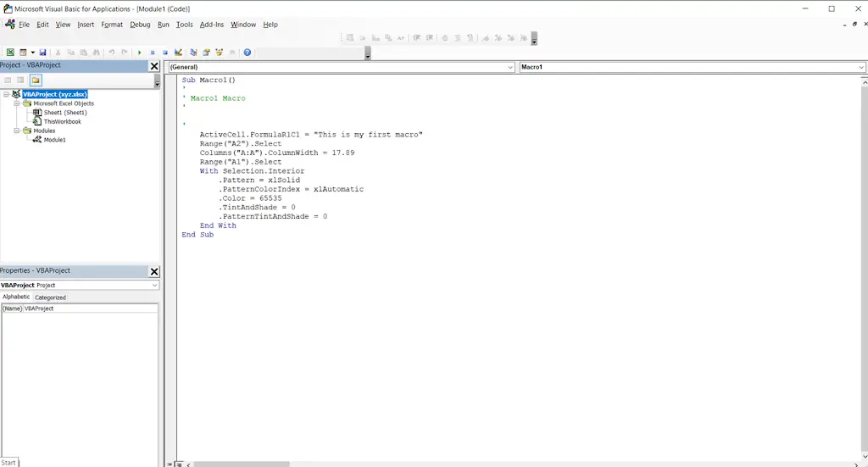Run the macro with the green play icon
This screenshot has width=868, height=467.
[140, 53]
